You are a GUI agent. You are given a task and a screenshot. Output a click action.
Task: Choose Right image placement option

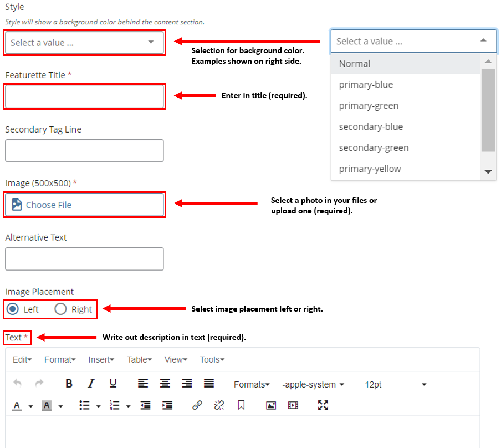pyautogui.click(x=60, y=309)
